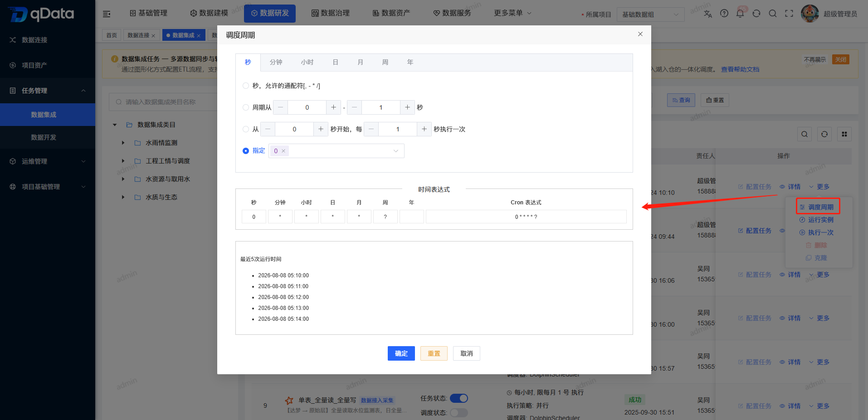868x420 pixels.
Task: Open 数据治理 top menu
Action: pyautogui.click(x=331, y=13)
